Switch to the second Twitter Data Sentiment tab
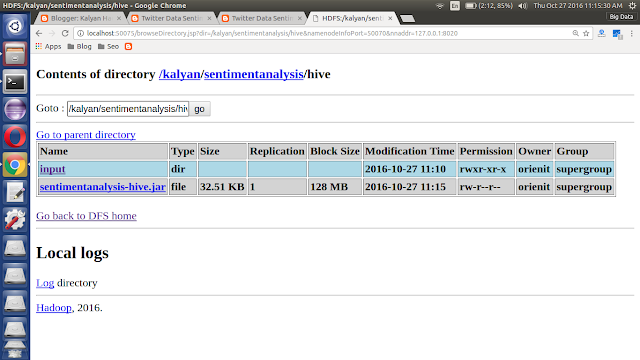Image resolution: width=640 pixels, height=360 pixels. point(262,18)
